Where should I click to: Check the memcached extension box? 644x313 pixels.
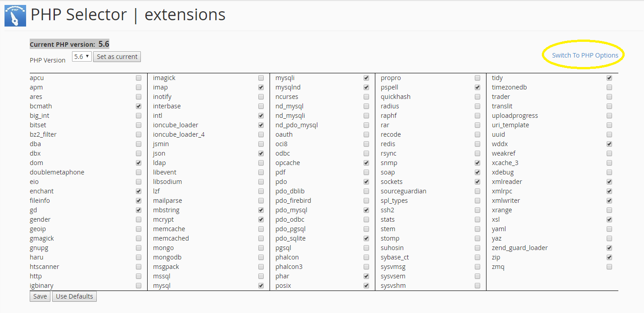[x=261, y=238]
